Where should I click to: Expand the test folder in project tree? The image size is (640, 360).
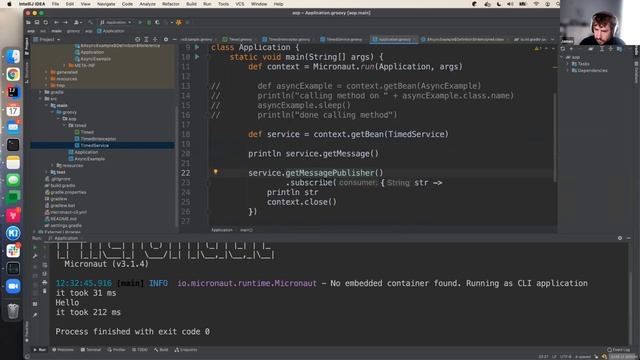click(47, 172)
